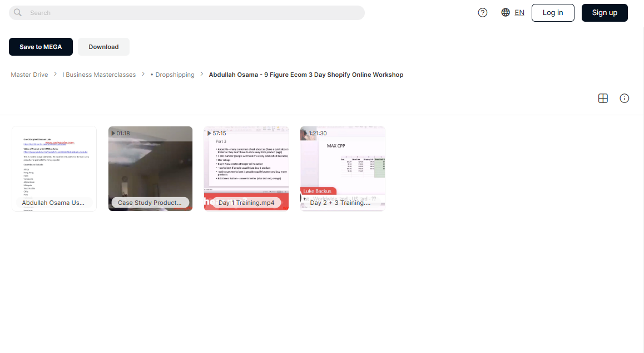Click the search magnifier icon

coord(18,13)
